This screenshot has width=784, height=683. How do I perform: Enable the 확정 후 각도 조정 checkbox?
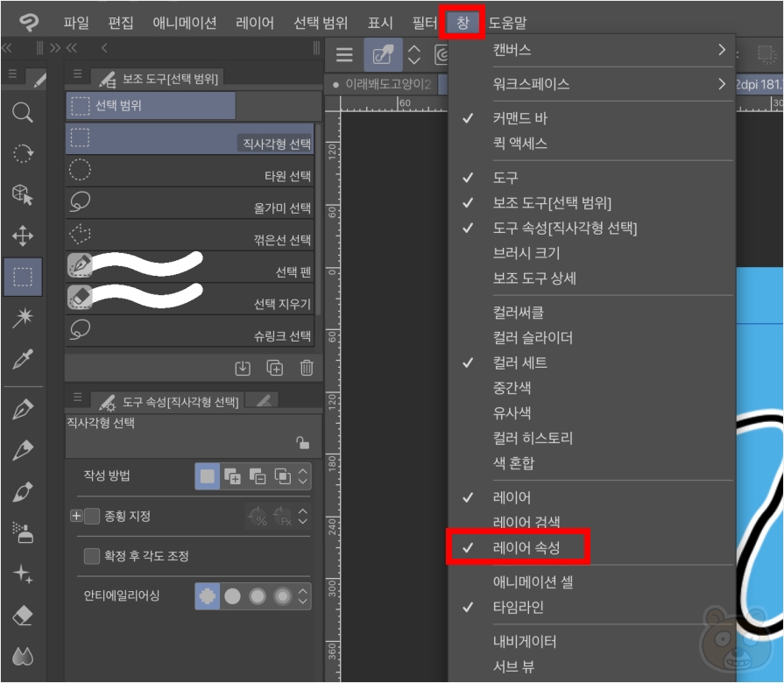(92, 556)
